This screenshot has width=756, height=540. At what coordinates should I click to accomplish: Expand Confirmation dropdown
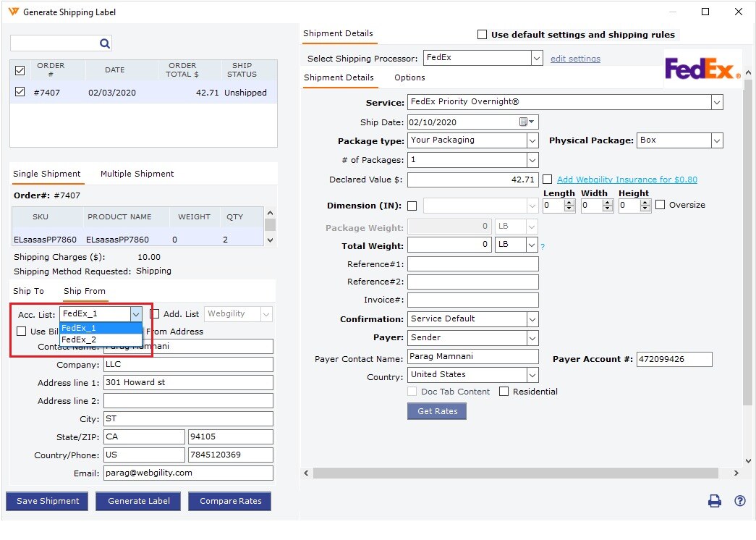(x=532, y=319)
